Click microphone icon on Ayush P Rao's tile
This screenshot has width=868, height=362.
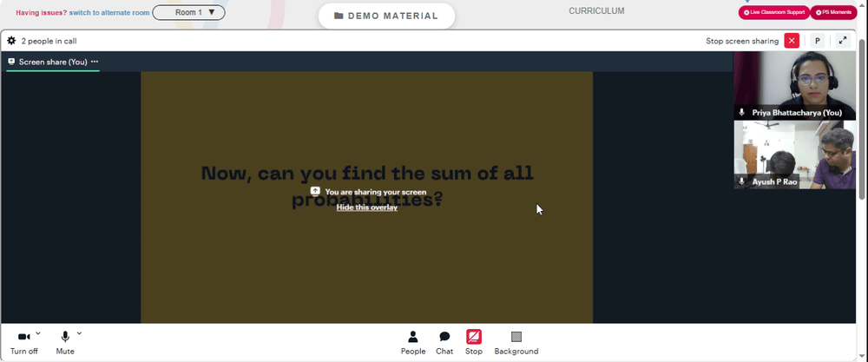click(742, 181)
